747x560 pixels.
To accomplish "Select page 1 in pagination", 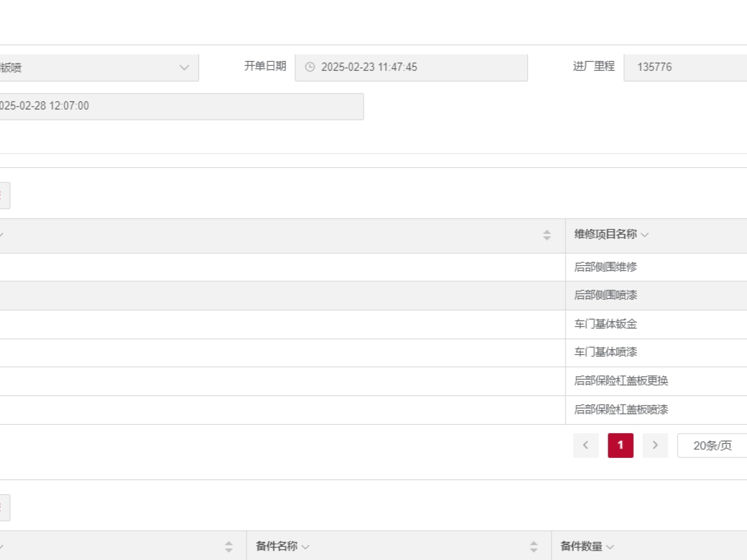I will (x=621, y=446).
